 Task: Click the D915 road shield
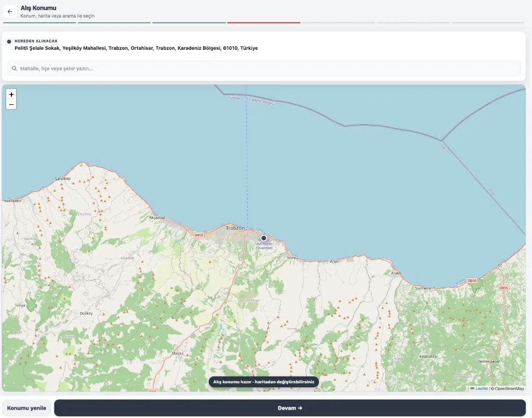pos(503,288)
